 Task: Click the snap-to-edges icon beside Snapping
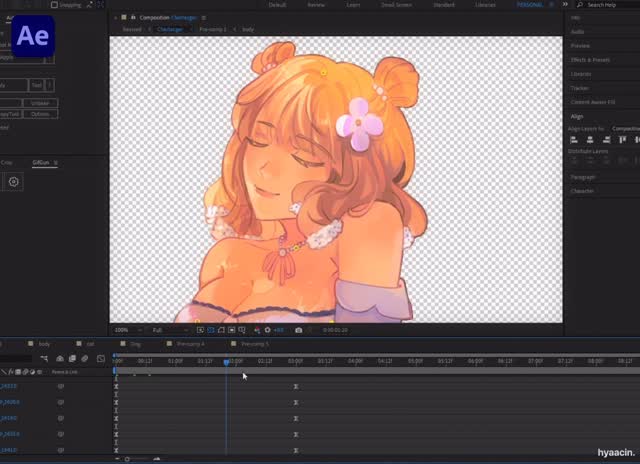click(89, 5)
